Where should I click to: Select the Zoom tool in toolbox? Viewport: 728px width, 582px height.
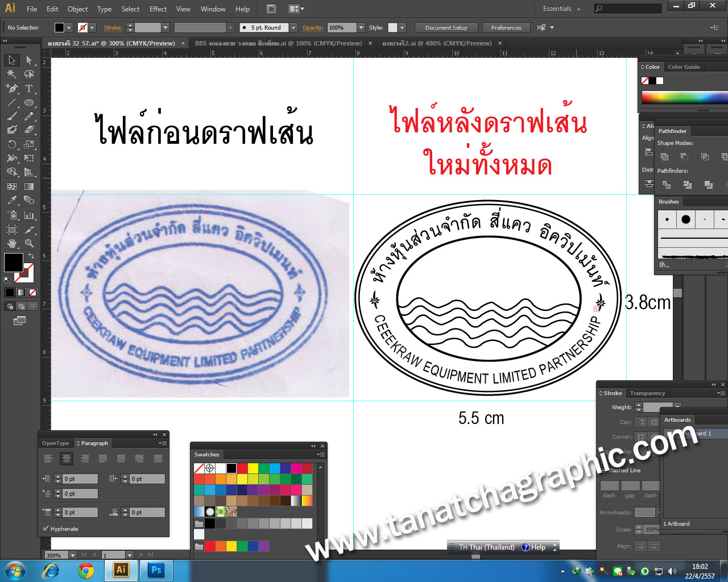point(29,243)
